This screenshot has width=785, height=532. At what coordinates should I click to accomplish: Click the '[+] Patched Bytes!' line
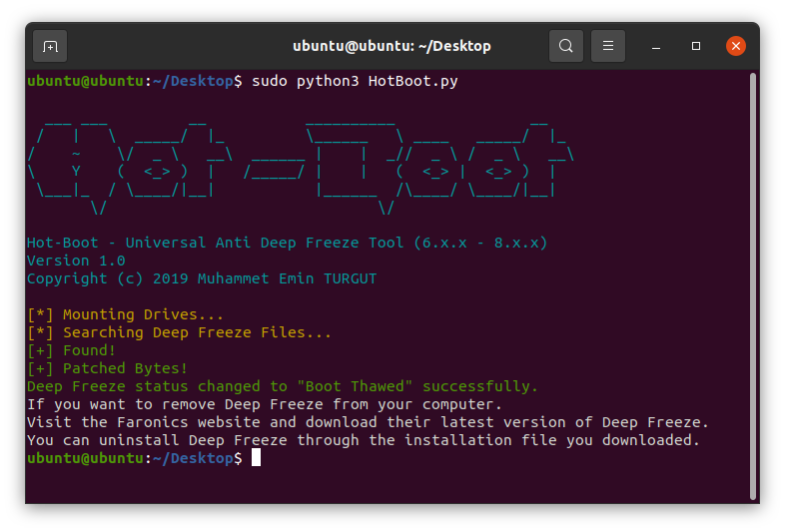[107, 368]
